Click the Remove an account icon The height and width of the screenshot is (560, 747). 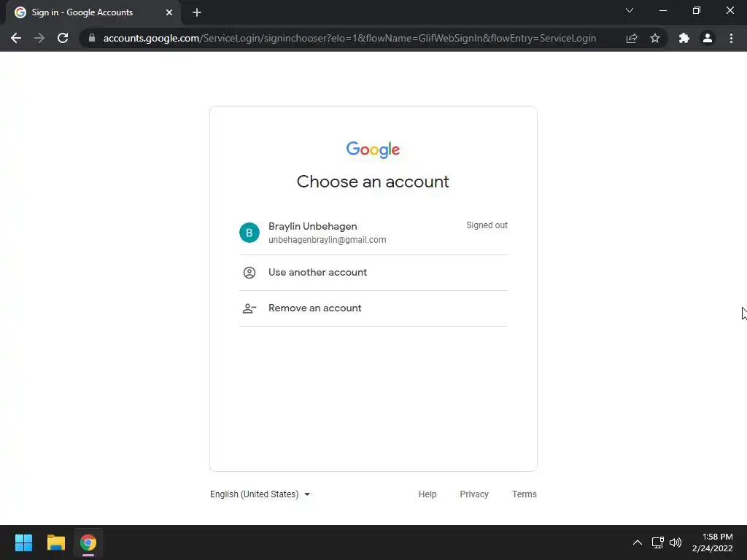pos(249,308)
